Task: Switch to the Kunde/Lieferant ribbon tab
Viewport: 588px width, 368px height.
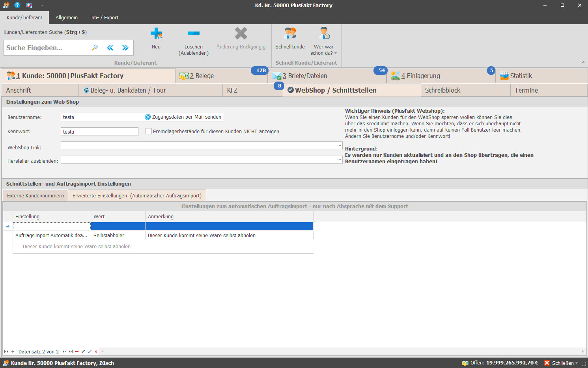Action: click(24, 18)
